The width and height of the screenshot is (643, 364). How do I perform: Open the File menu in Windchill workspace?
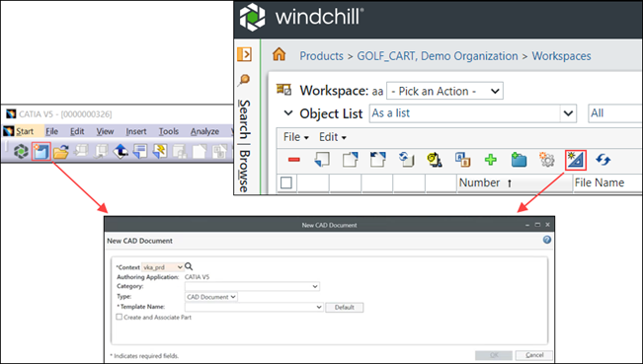pyautogui.click(x=296, y=137)
